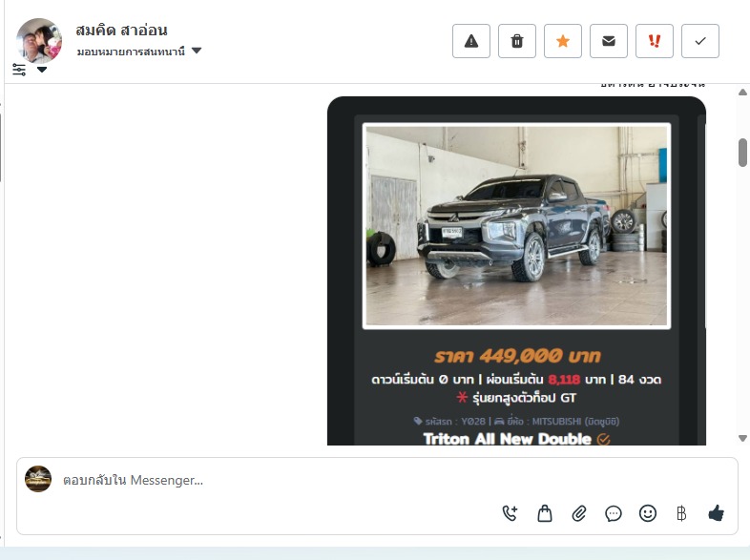
Task: Click baht currency payment icon
Action: pyautogui.click(x=681, y=513)
